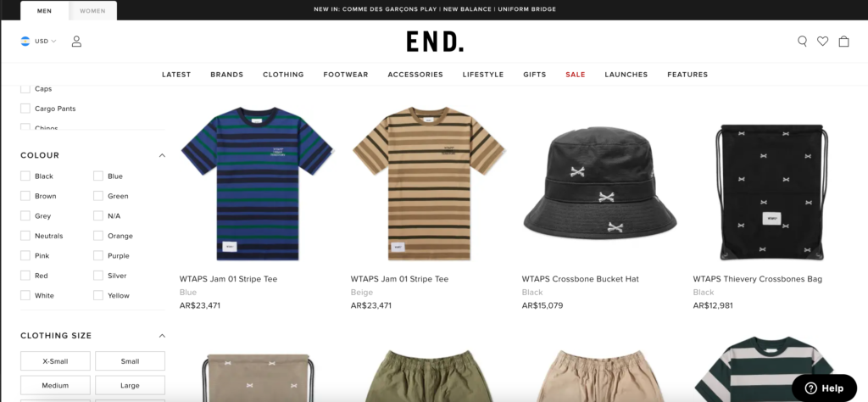Collapse the Clothing Size filter section
This screenshot has width=868, height=402.
point(162,336)
